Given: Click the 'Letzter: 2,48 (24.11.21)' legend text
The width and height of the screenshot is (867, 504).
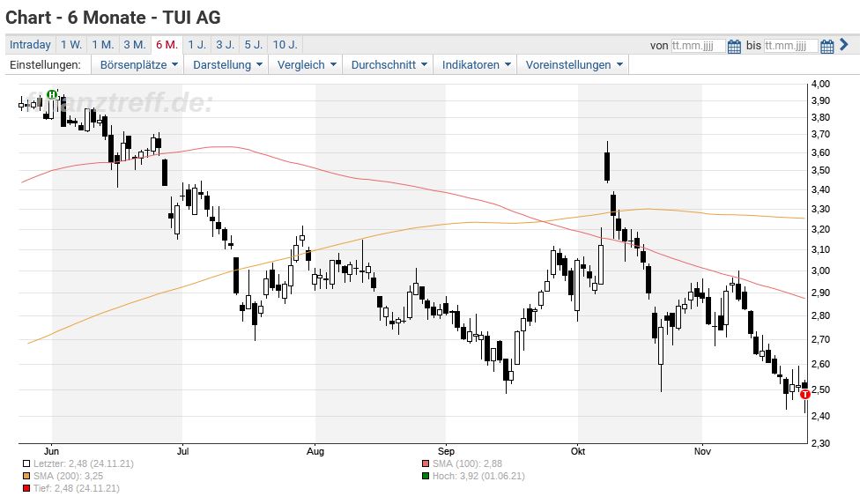Looking at the screenshot, I should pyautogui.click(x=84, y=464).
